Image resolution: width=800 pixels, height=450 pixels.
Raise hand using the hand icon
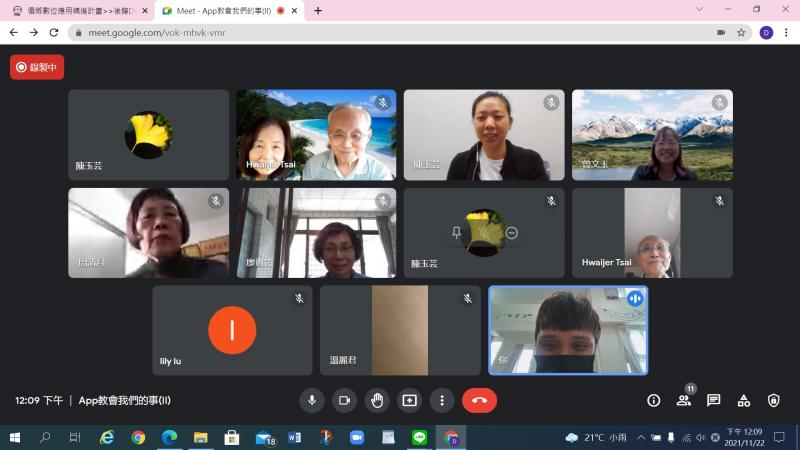[x=377, y=400]
